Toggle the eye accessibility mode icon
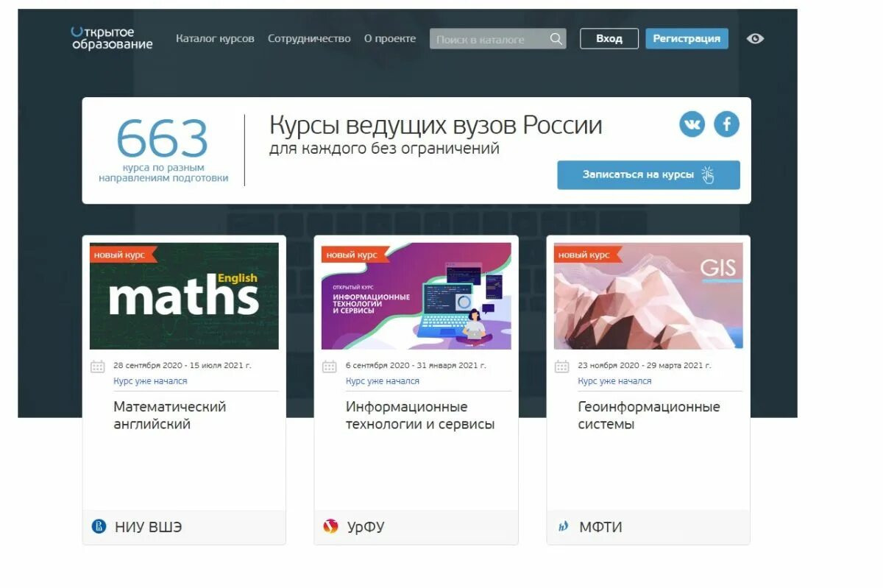The height and width of the screenshot is (588, 883). [755, 39]
